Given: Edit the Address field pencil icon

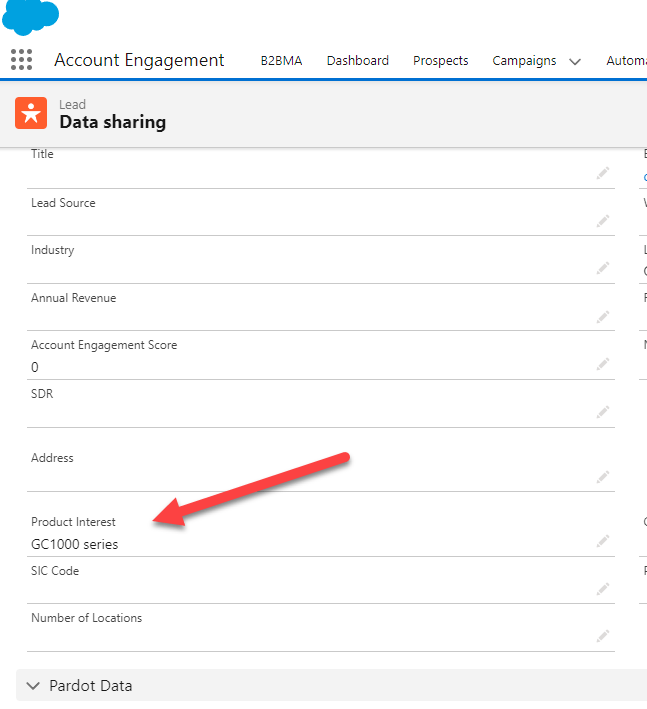Looking at the screenshot, I should coord(603,477).
